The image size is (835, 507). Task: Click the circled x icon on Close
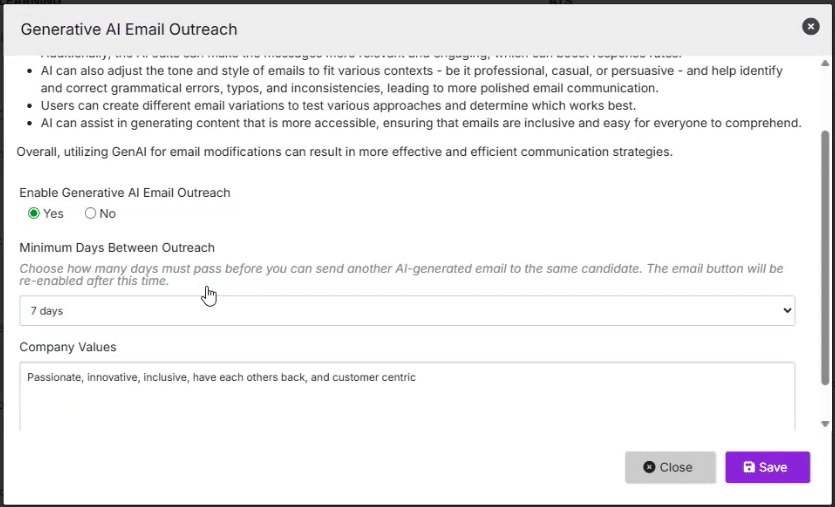point(649,467)
